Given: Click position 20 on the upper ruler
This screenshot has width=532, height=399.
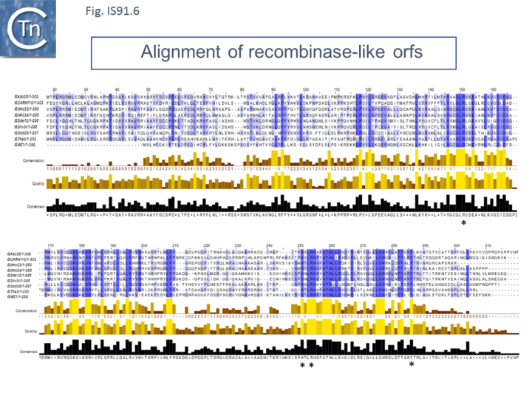Looking at the screenshot, I should 53,87.
